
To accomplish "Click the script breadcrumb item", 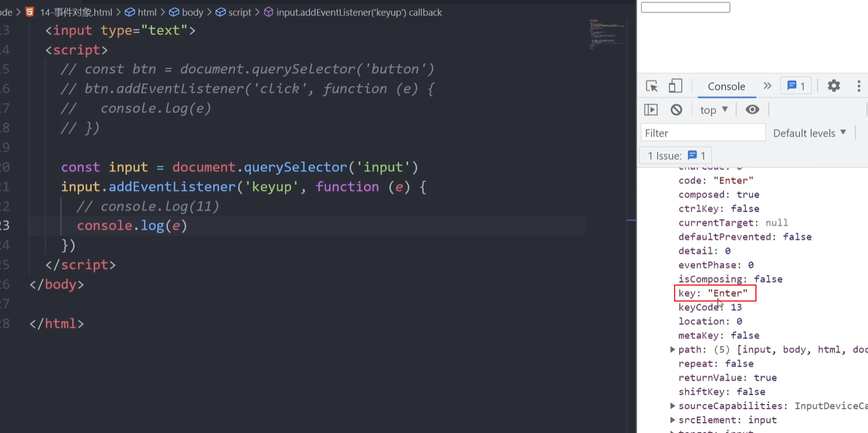I will pos(238,13).
